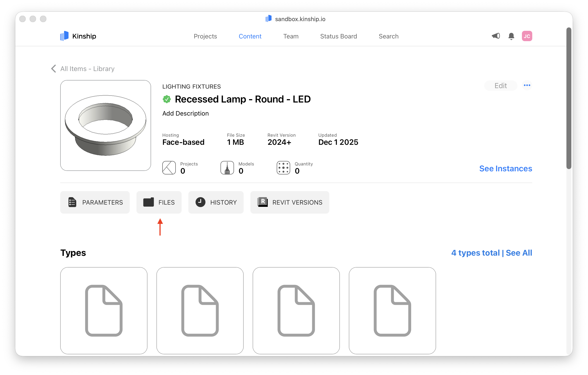Open the three-dot more options menu
588x375 pixels.
tap(527, 85)
